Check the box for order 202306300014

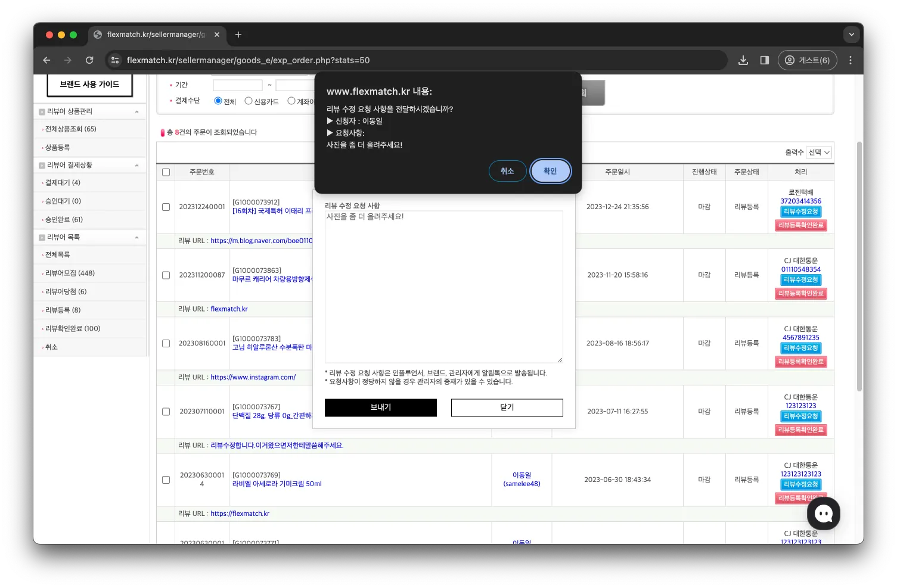[166, 480]
